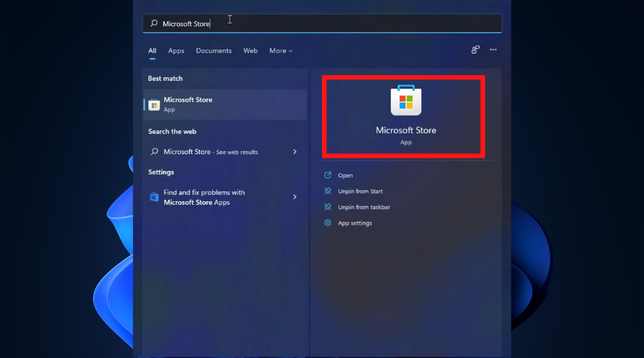Click the Microsoft Store title in preview pane
This screenshot has width=644, height=358.
point(406,130)
